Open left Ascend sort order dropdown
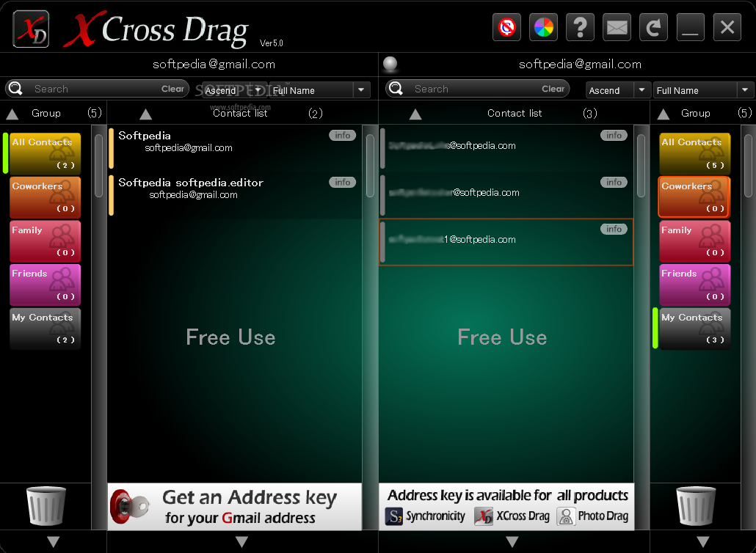This screenshot has width=756, height=553. 234,90
